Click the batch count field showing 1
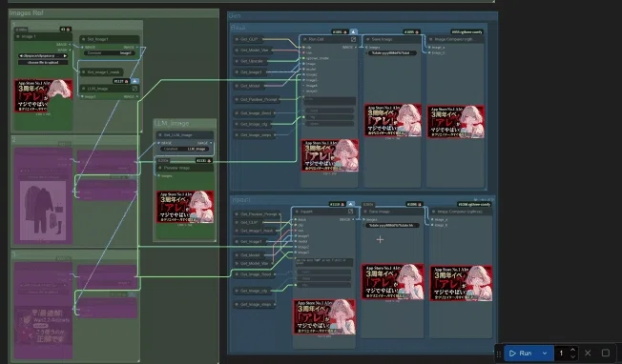 [561, 353]
